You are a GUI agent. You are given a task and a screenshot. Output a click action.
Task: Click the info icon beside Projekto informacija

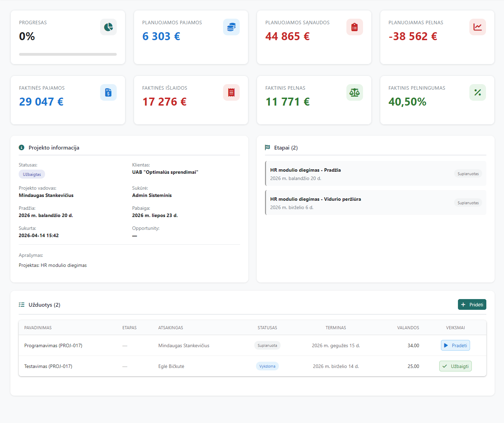pos(21,147)
